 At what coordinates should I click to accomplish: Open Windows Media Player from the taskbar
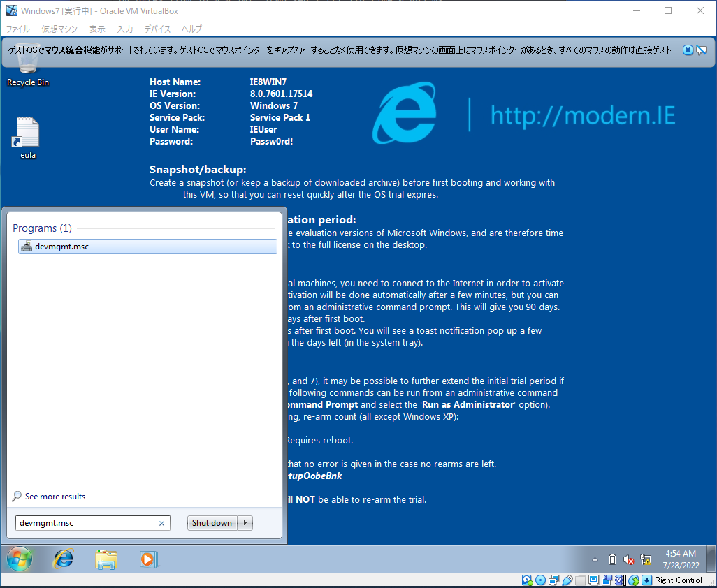pyautogui.click(x=148, y=559)
